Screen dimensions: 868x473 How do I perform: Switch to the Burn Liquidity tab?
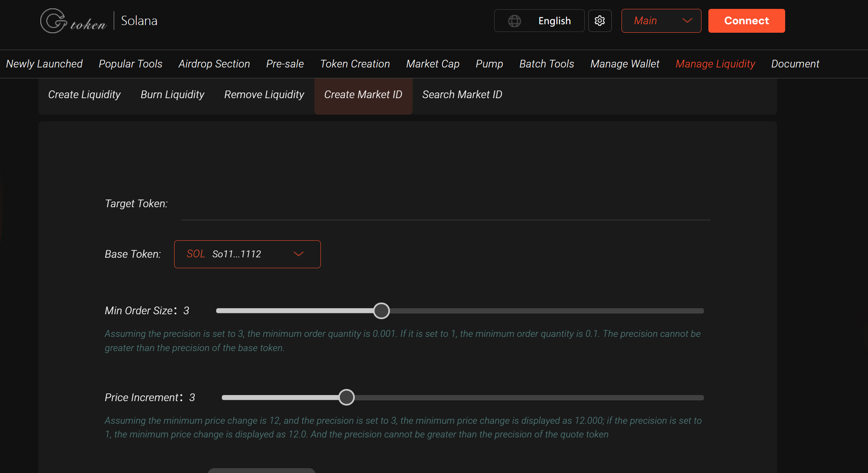coord(172,95)
